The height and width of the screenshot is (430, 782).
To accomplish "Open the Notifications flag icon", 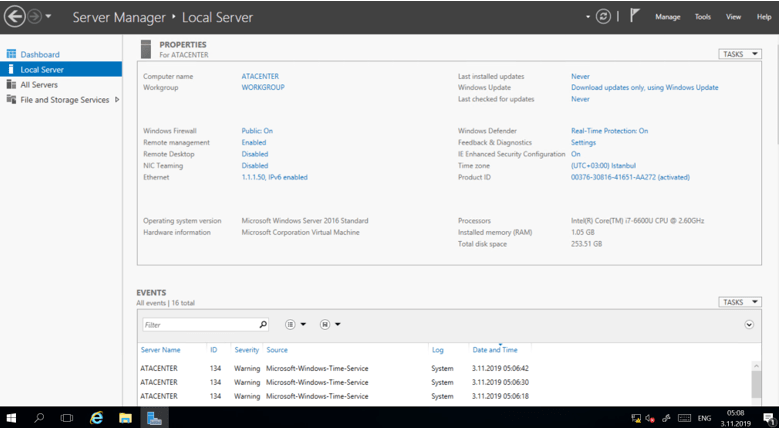I will (634, 17).
